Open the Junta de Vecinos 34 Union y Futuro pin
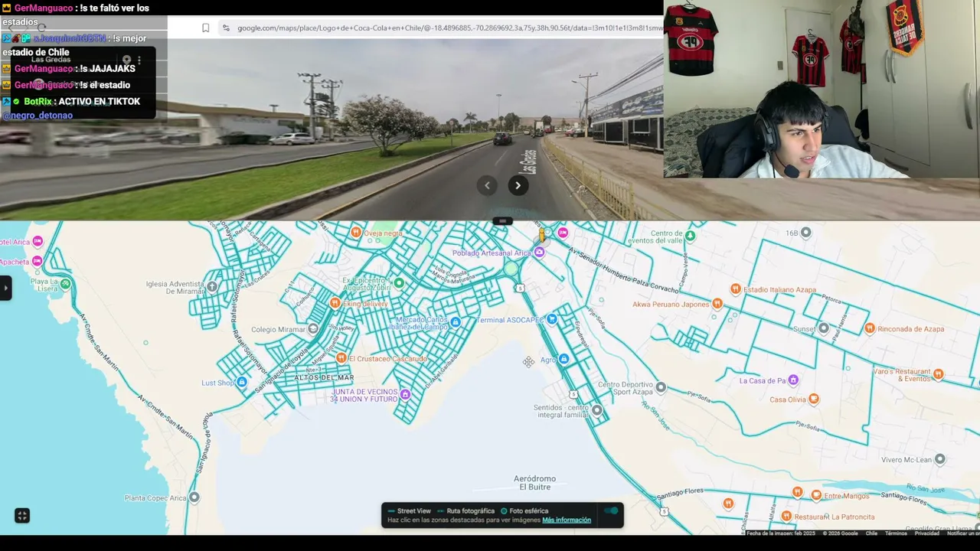 [405, 395]
